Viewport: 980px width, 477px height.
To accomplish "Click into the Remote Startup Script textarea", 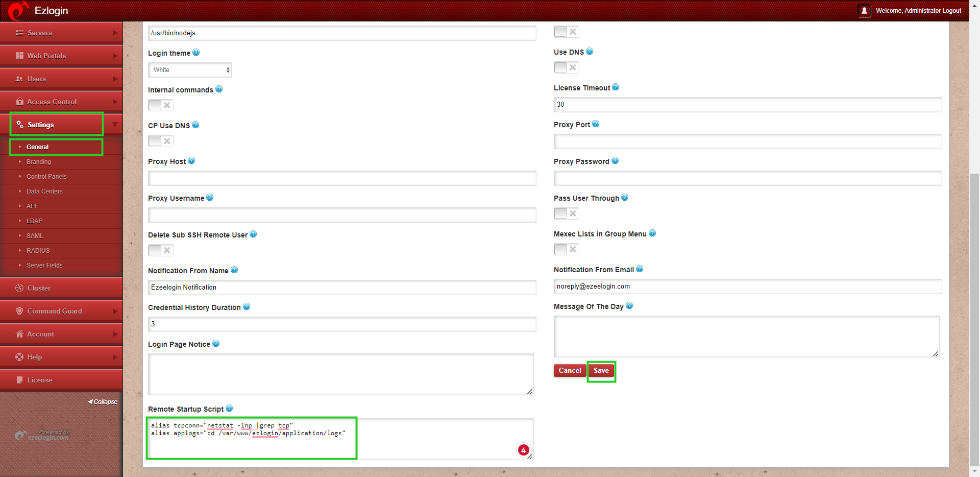I will (x=341, y=439).
